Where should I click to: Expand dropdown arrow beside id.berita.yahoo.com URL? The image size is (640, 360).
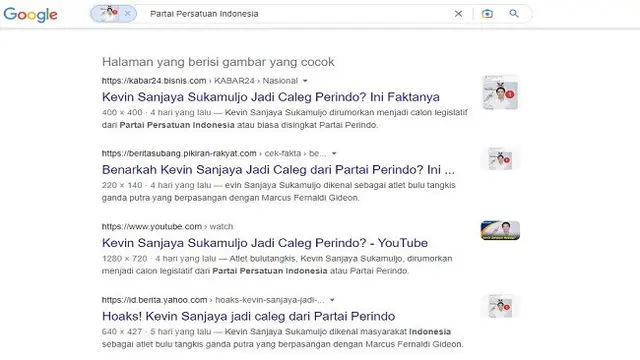coord(332,300)
